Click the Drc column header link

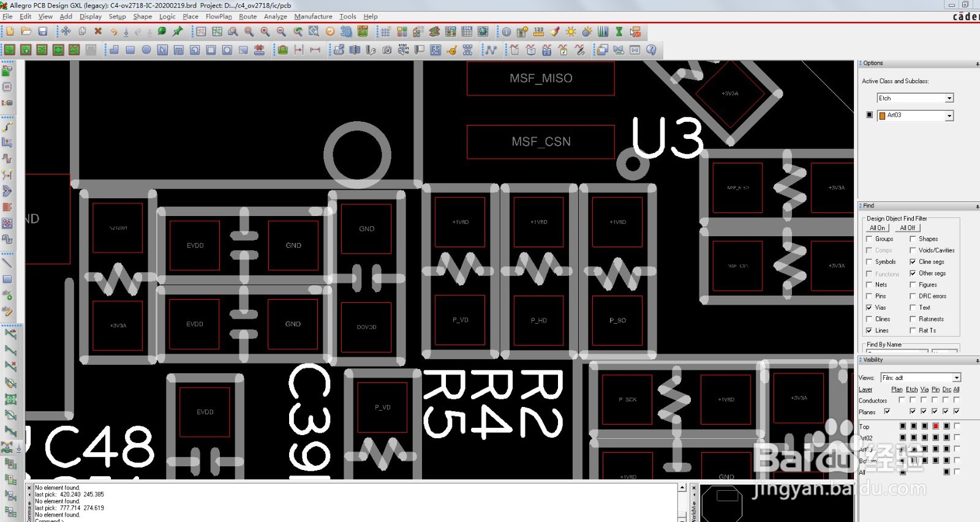tap(946, 389)
